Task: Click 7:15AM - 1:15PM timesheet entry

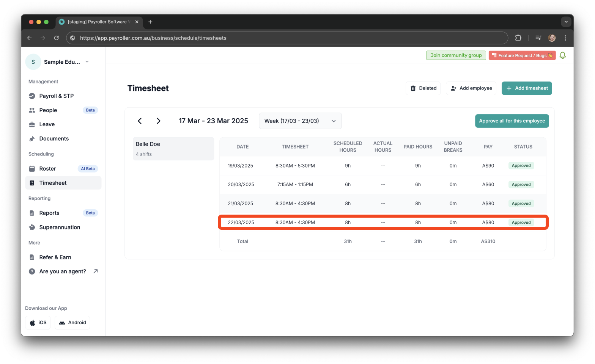Action: point(295,185)
